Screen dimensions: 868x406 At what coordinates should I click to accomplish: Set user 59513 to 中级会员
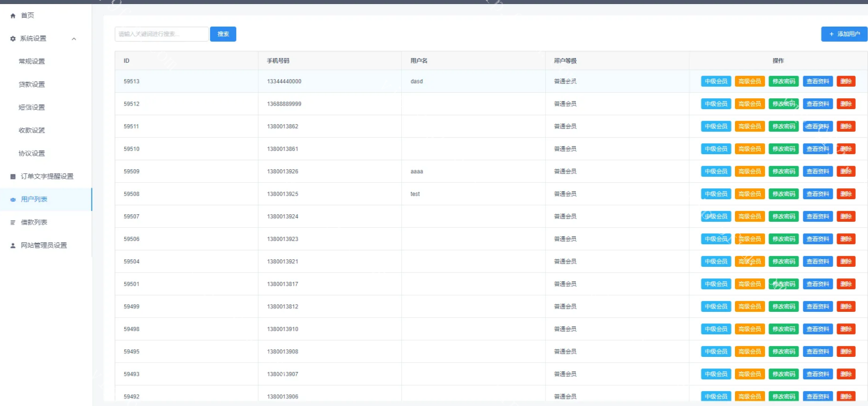(x=716, y=82)
